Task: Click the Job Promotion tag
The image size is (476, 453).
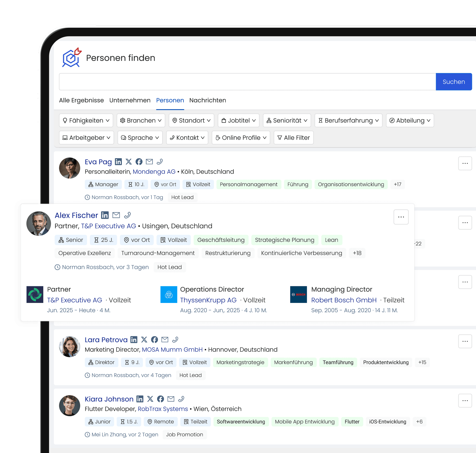Action: 184,434
